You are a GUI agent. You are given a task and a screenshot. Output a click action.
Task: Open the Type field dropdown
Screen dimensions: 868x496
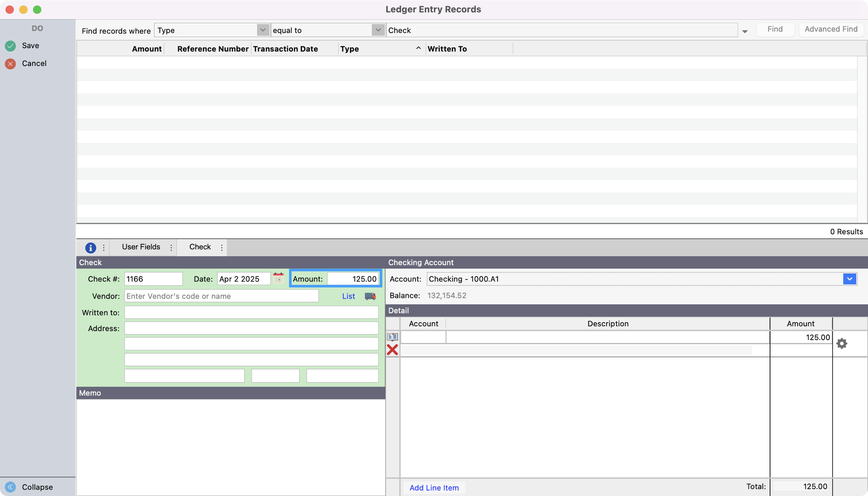point(263,30)
